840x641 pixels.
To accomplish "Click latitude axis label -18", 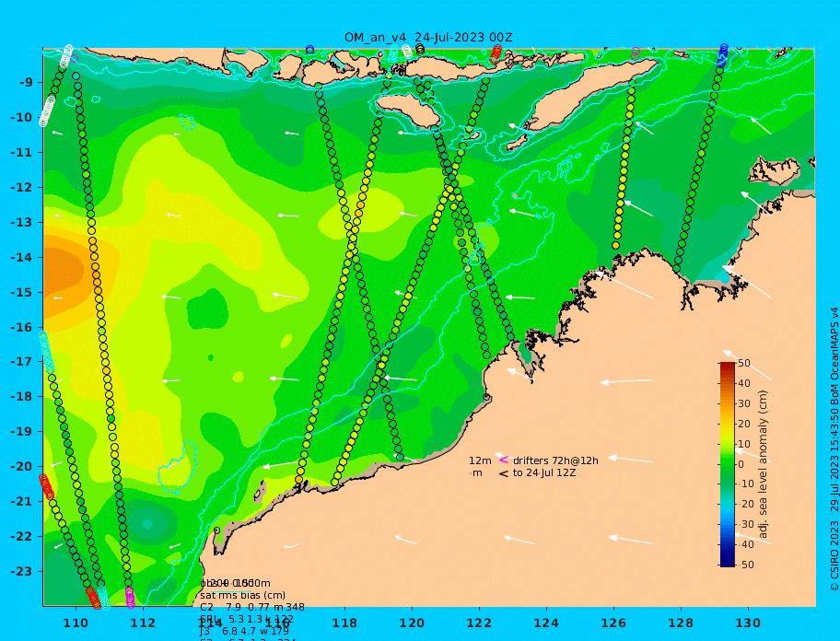I will (x=21, y=396).
